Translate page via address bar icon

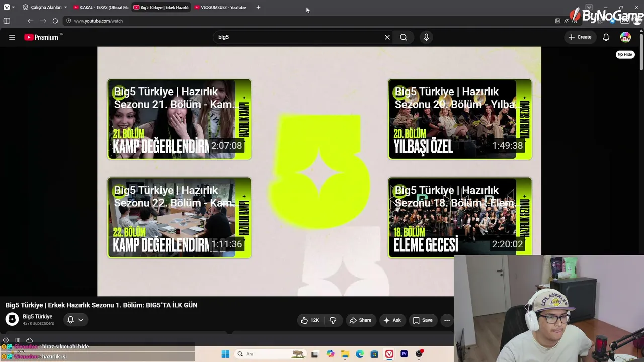point(567,21)
